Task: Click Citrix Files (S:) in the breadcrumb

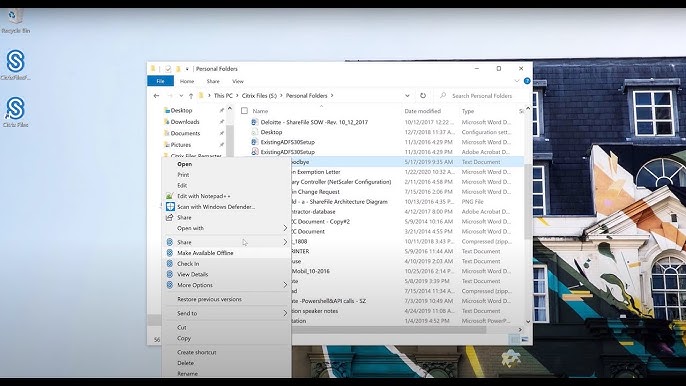Action: click(x=259, y=95)
